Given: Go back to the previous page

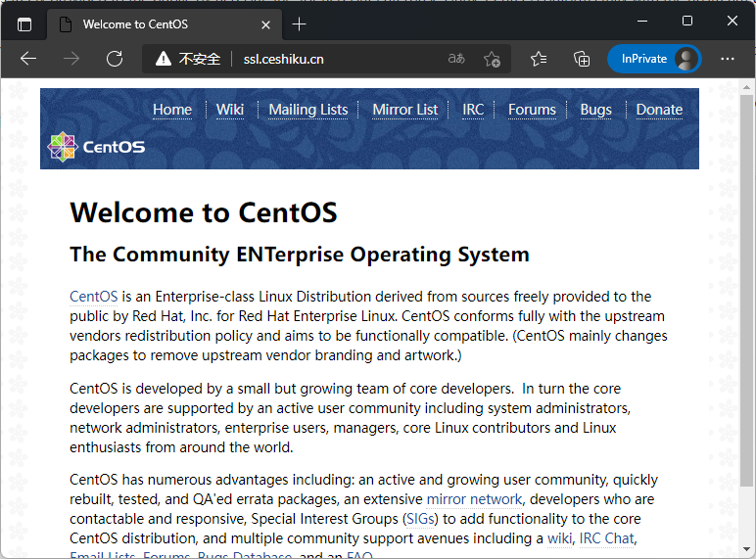Looking at the screenshot, I should pyautogui.click(x=28, y=59).
